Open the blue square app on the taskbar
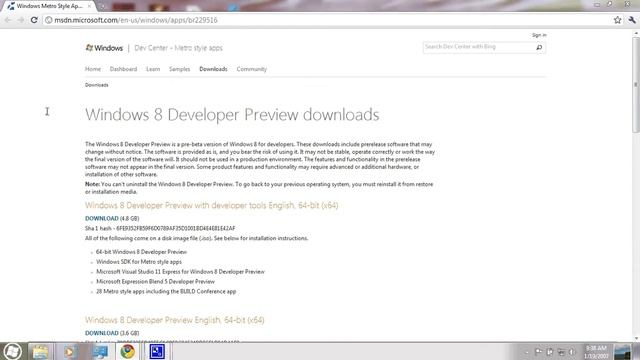640x360 pixels. click(157, 351)
